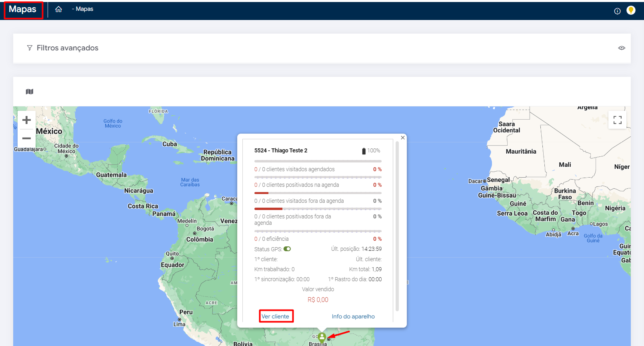Toggle the eye visibility icon in filters
The image size is (644, 346).
click(x=621, y=48)
